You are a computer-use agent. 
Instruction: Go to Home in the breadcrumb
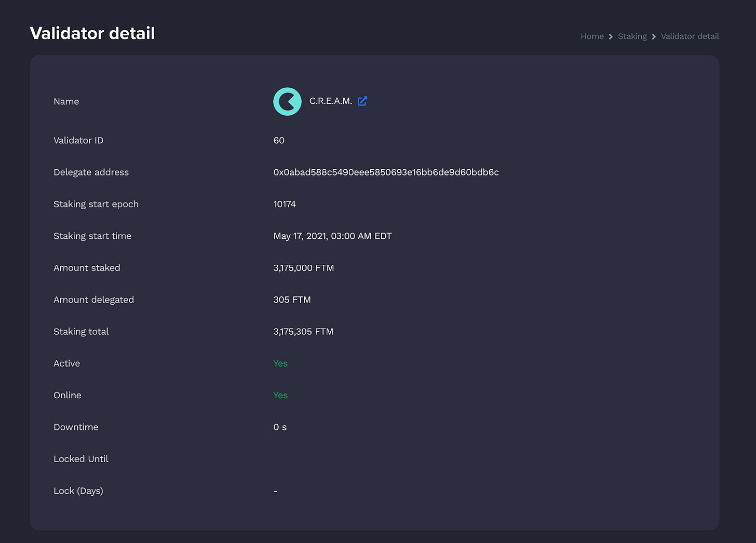[592, 36]
